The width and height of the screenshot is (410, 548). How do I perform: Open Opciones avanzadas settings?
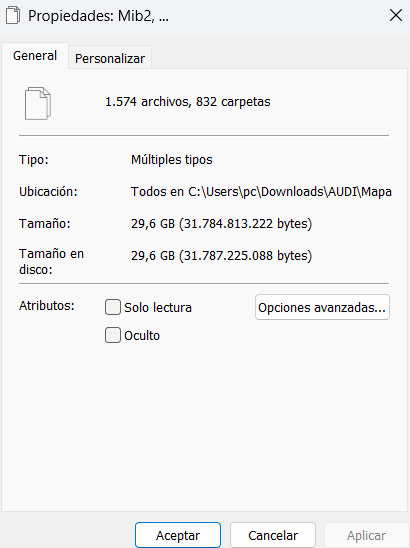[x=322, y=307]
